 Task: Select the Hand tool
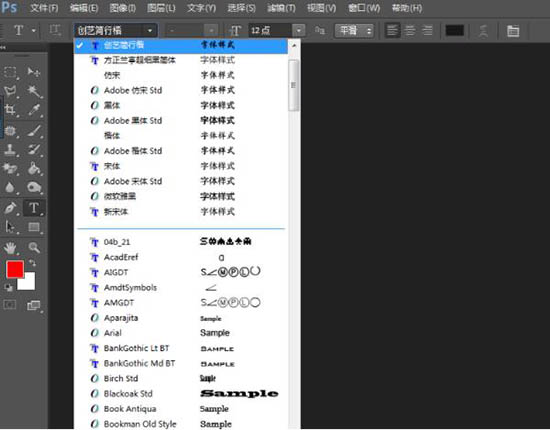click(10, 248)
